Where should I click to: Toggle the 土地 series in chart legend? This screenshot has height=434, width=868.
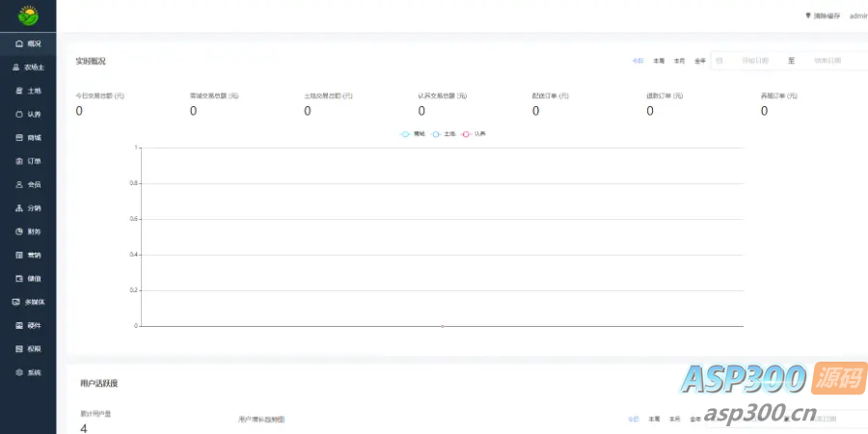point(444,134)
